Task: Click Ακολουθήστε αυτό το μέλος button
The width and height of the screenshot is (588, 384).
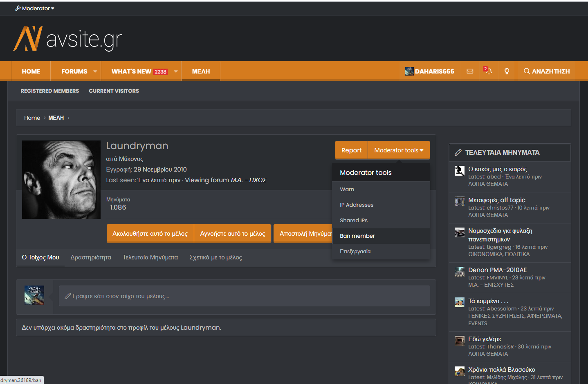Action: coord(150,234)
